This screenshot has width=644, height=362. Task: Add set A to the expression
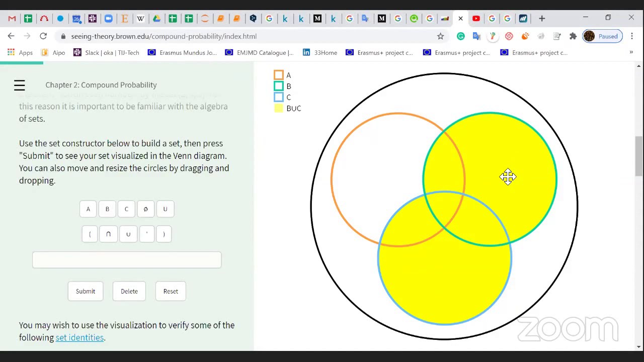[x=88, y=209]
